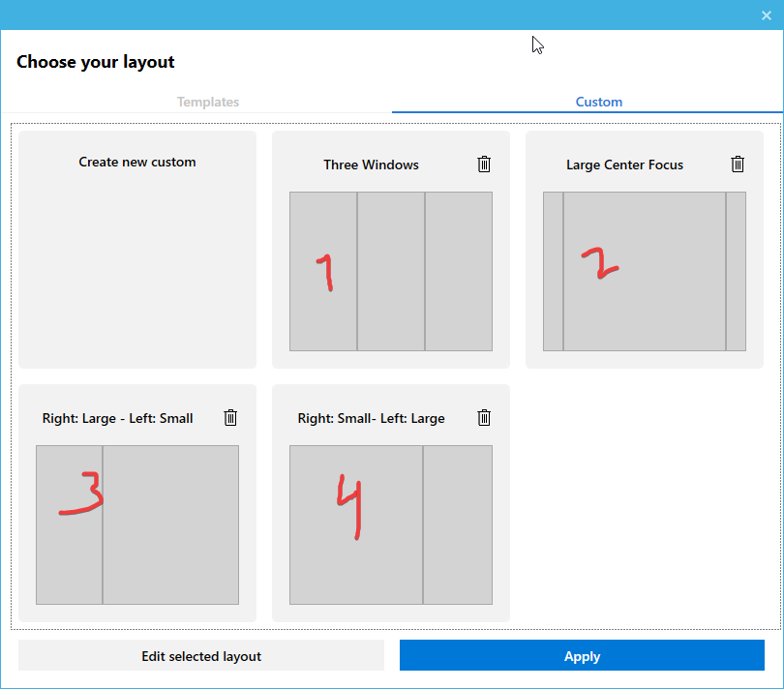The width and height of the screenshot is (784, 689).
Task: Click the Right: Large - Left: Small title
Action: (x=117, y=418)
